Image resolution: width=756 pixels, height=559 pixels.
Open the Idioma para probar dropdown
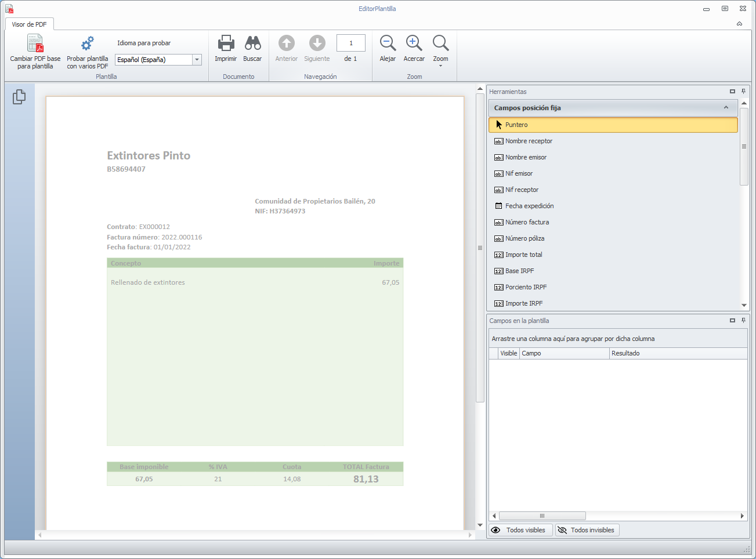point(197,60)
